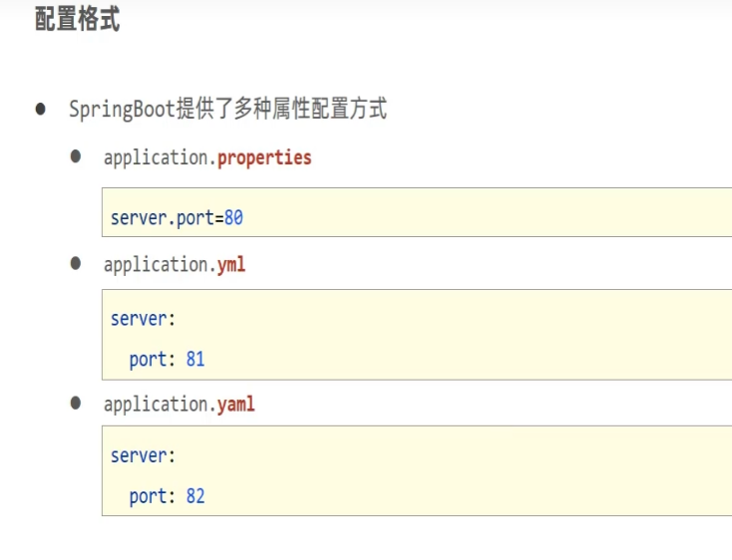732x560 pixels.
Task: Click server: line above port: 82
Action: (143, 455)
